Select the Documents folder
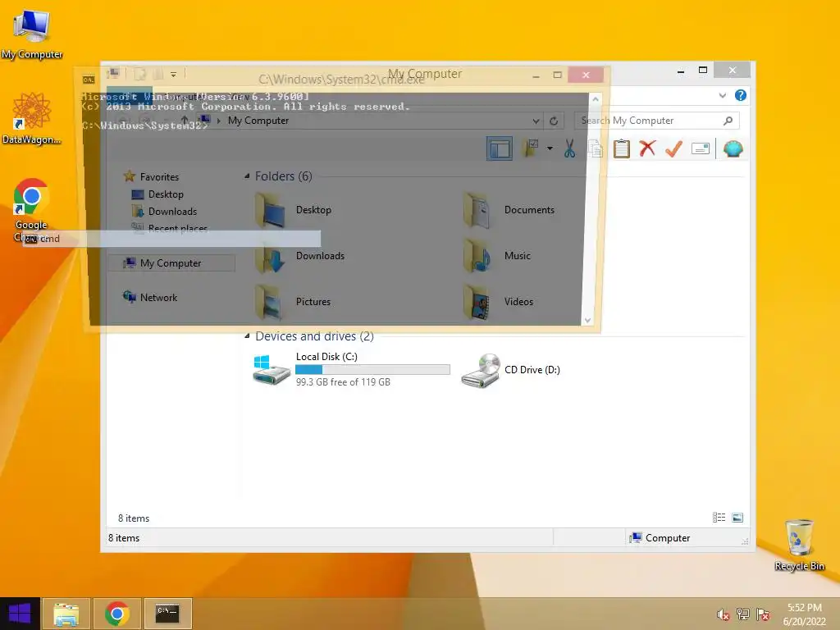840x630 pixels. [x=509, y=210]
